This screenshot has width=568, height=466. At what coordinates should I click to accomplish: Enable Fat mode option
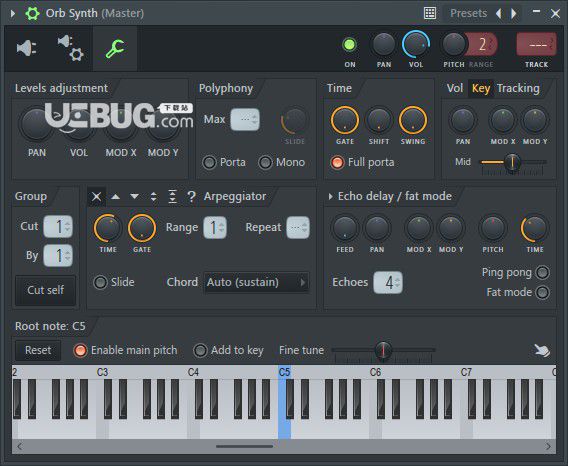pos(542,292)
